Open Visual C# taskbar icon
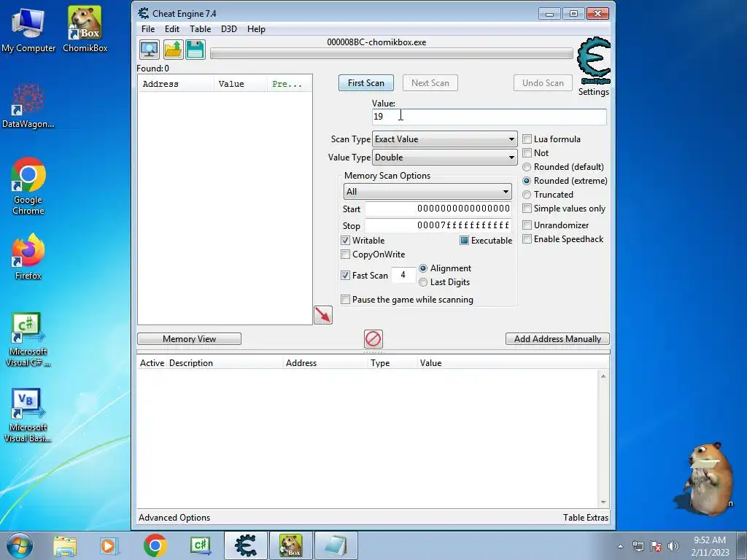The height and width of the screenshot is (560, 747). [201, 546]
